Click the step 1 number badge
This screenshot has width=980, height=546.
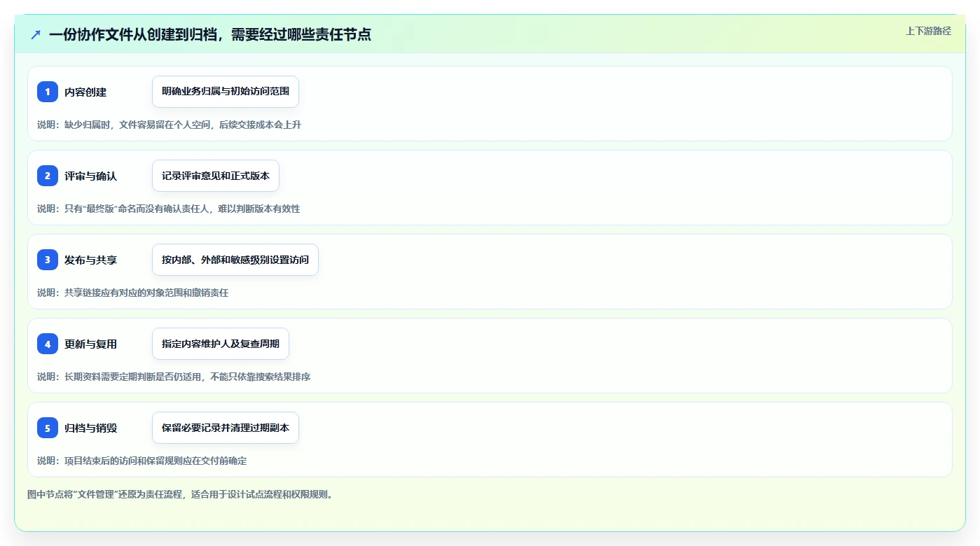[48, 92]
